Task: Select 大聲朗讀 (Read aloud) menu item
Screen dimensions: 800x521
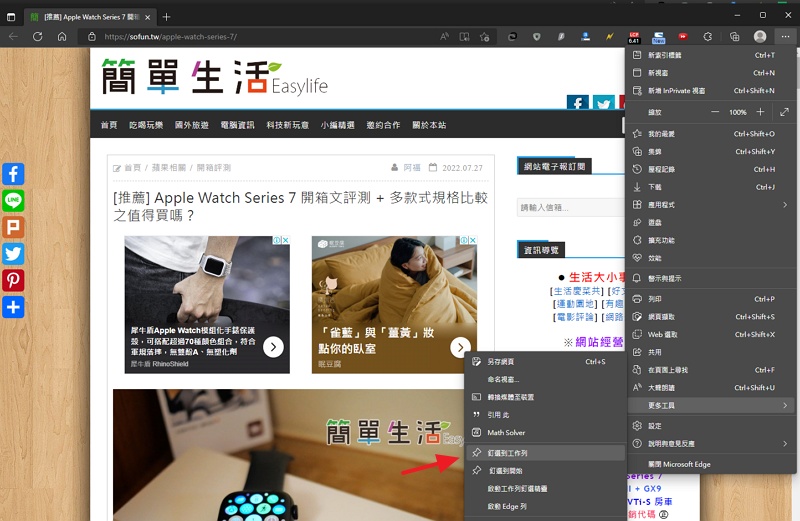Action: click(711, 388)
